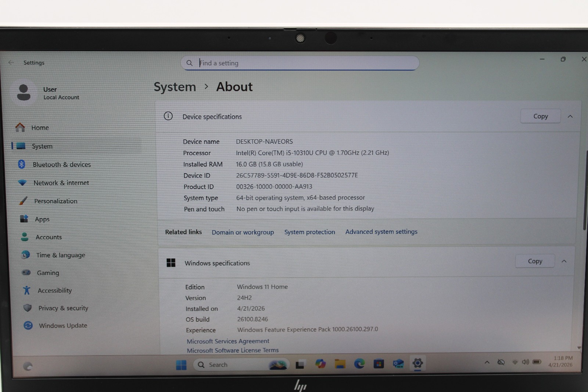The height and width of the screenshot is (392, 588).
Task: Click the widgets icon at taskbar left
Action: [28, 366]
